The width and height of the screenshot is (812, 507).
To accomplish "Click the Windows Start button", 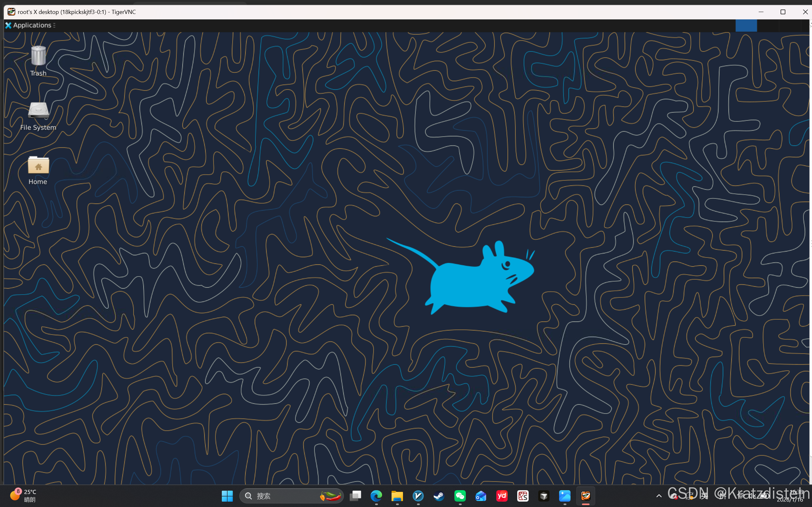I will 227,496.
